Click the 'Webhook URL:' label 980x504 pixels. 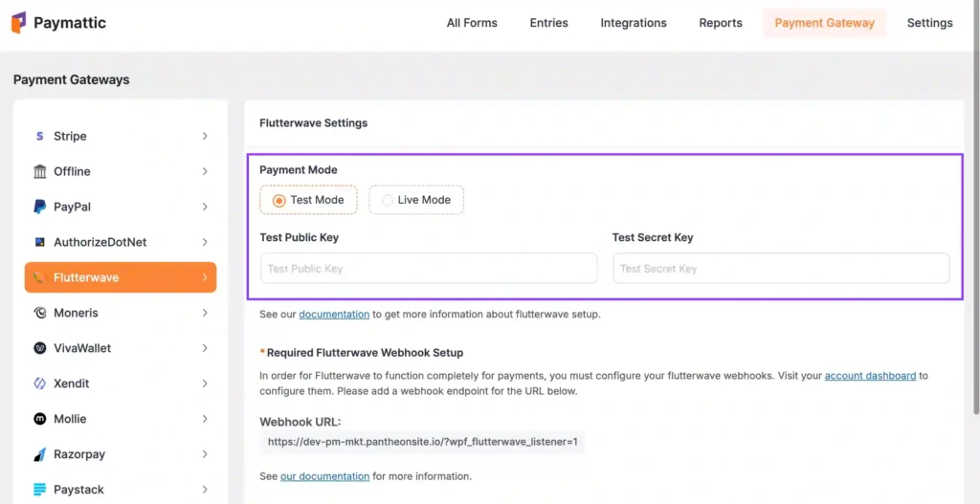click(x=300, y=422)
